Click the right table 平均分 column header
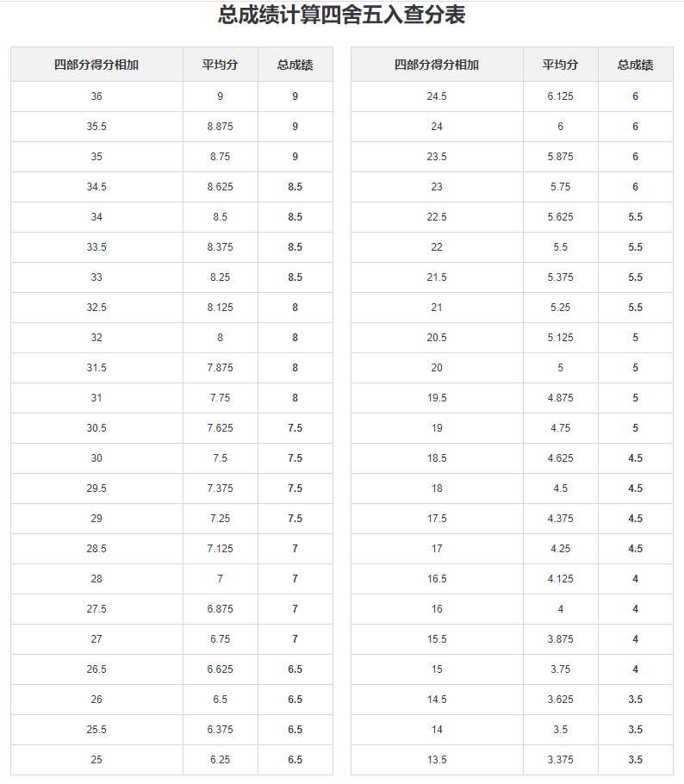 [561, 65]
